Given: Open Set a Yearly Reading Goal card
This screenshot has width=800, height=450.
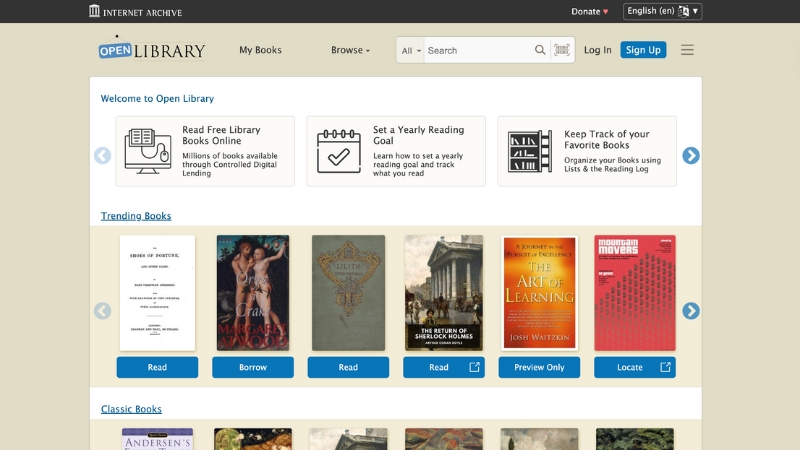Looking at the screenshot, I should coord(396,151).
